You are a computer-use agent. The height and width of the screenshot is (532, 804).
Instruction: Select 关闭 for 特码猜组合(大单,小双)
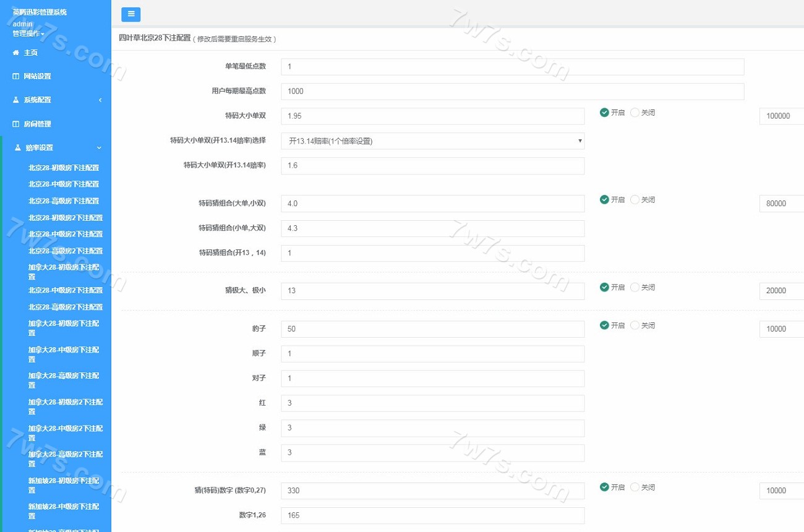coord(635,200)
